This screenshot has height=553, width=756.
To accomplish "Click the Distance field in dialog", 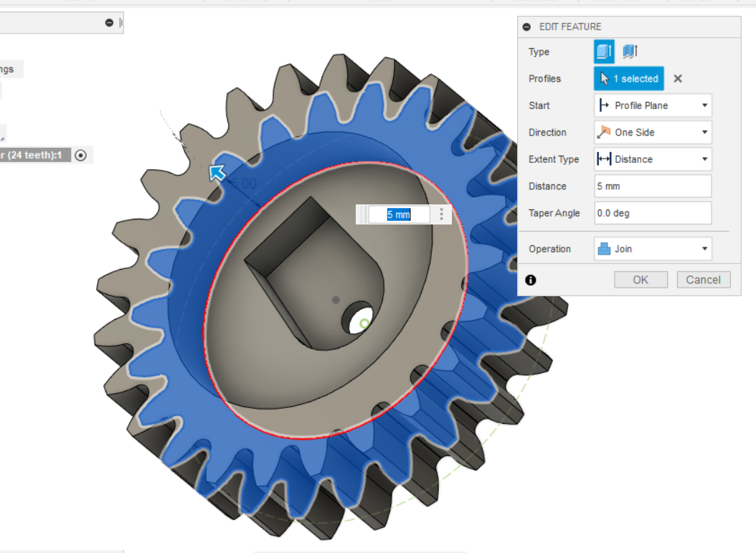I will coord(653,186).
